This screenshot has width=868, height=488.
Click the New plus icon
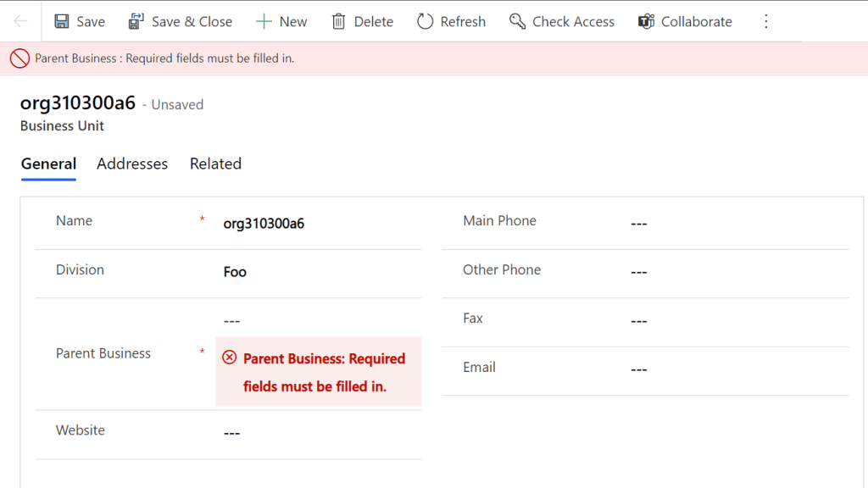[264, 21]
